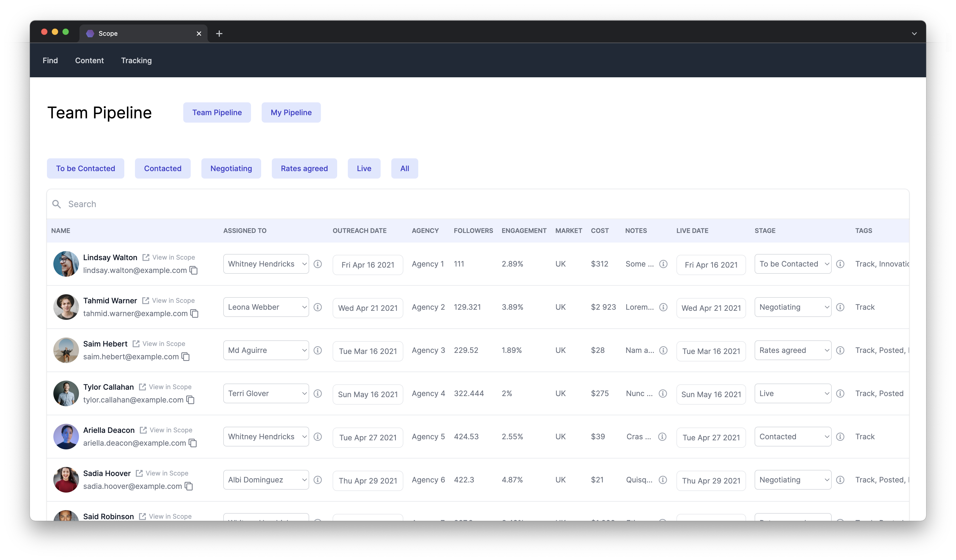This screenshot has height=560, width=956.
Task: Switch to My Pipeline view
Action: (291, 112)
